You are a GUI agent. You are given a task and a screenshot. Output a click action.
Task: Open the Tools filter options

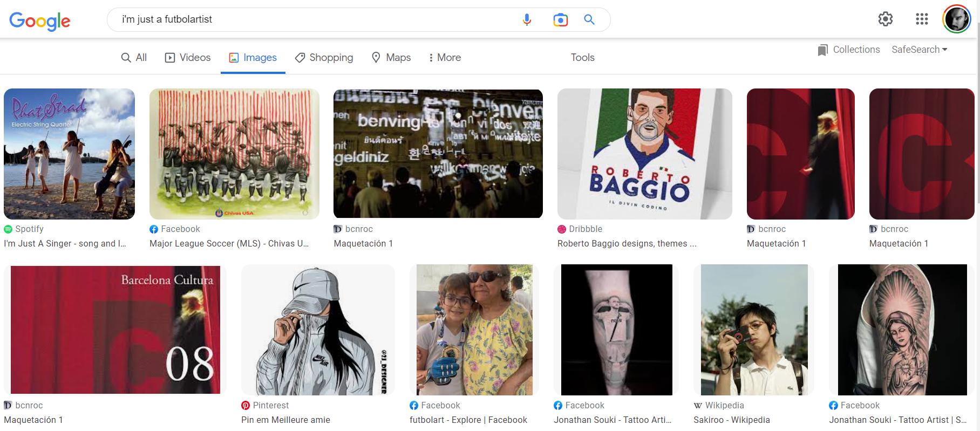coord(582,58)
